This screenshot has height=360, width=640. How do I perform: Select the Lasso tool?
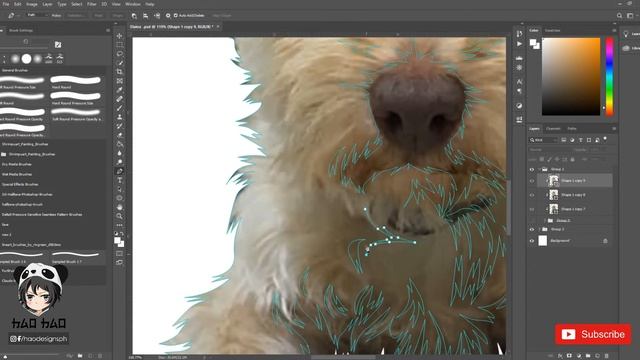[120, 54]
